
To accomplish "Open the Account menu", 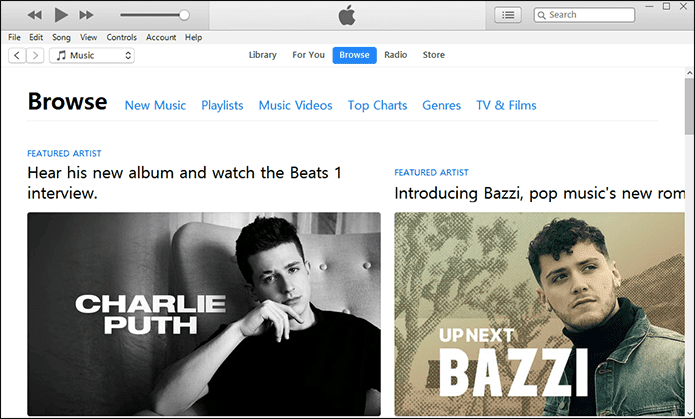I will tap(161, 37).
